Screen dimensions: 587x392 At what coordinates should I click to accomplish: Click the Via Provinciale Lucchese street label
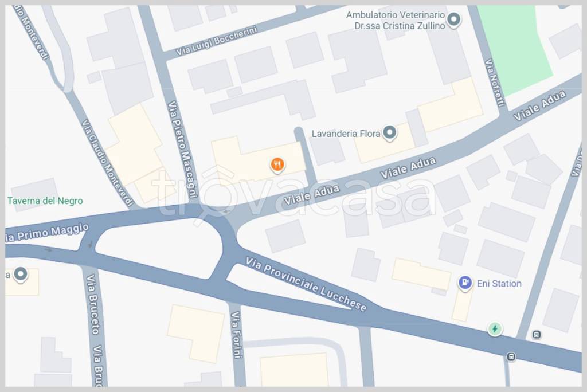point(306,285)
